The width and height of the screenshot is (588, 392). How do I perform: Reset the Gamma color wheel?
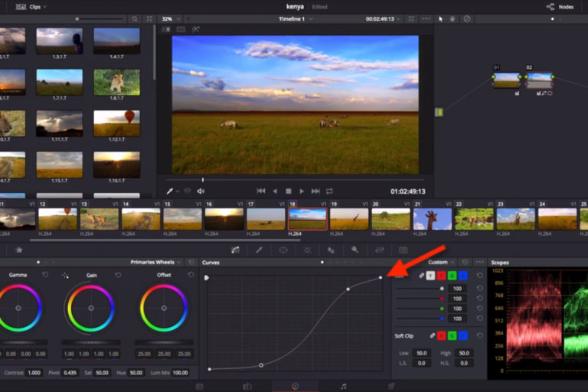point(45,275)
